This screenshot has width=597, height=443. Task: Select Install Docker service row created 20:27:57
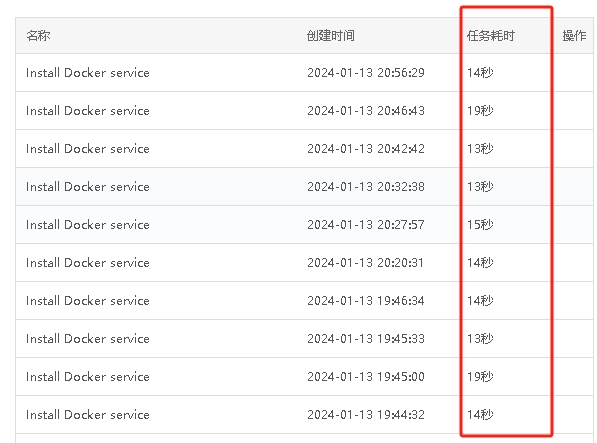pyautogui.click(x=304, y=225)
